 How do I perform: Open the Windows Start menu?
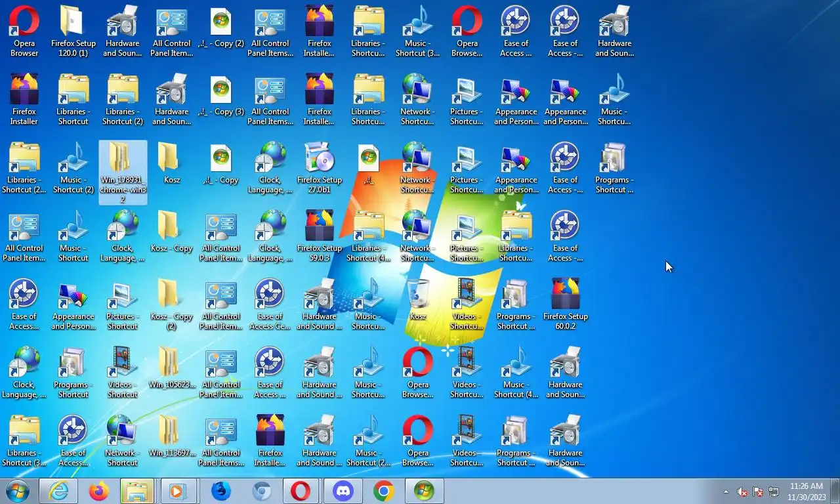tap(18, 491)
